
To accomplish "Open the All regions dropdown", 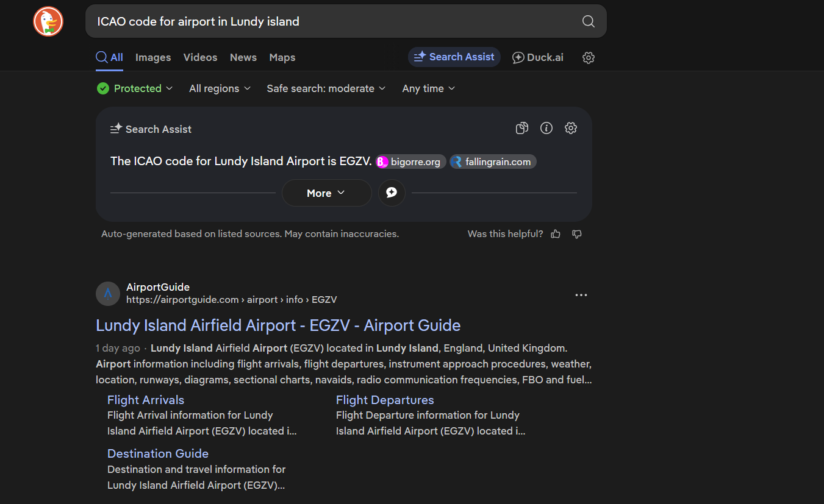I will pyautogui.click(x=220, y=88).
